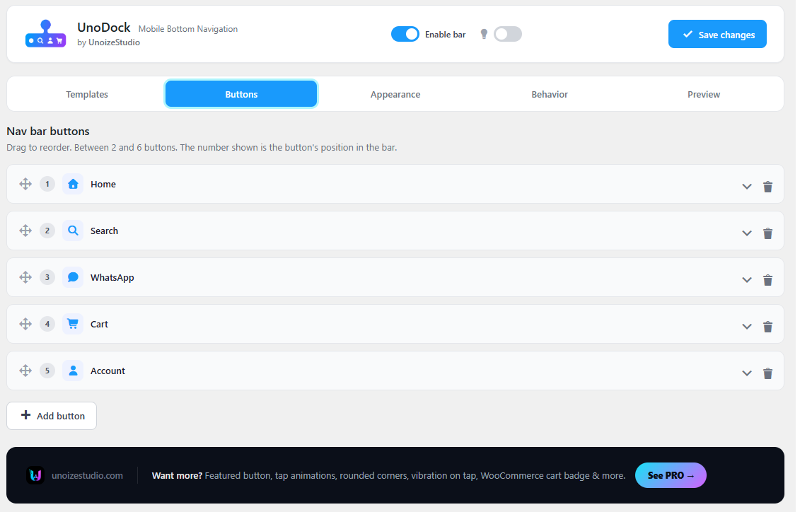Grab the Account row move handle

[x=25, y=370]
